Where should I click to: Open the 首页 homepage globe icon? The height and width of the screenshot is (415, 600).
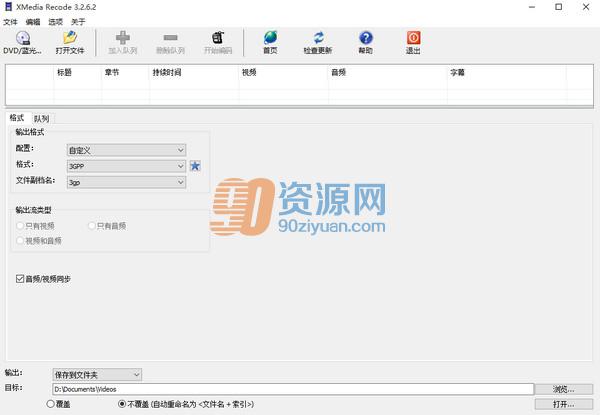(x=271, y=37)
